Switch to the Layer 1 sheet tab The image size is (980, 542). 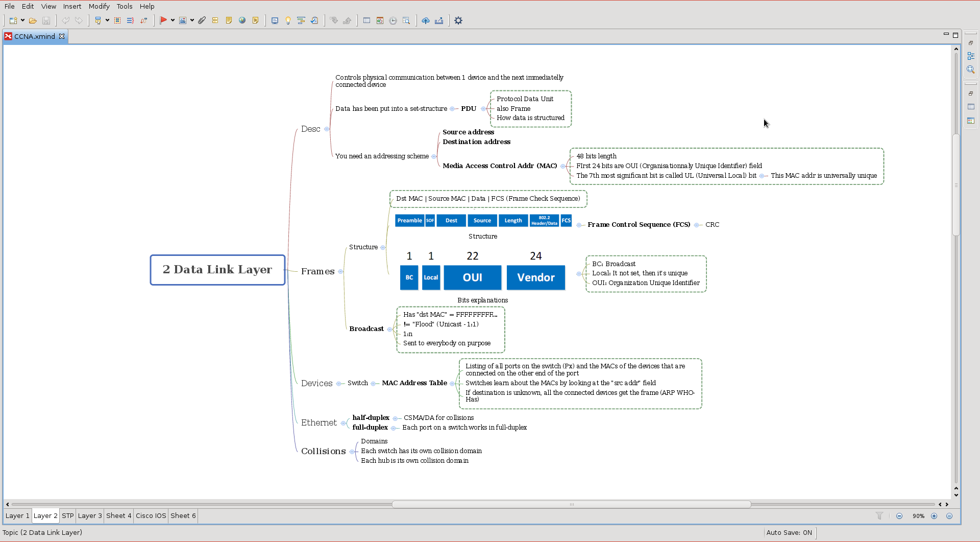coord(17,515)
